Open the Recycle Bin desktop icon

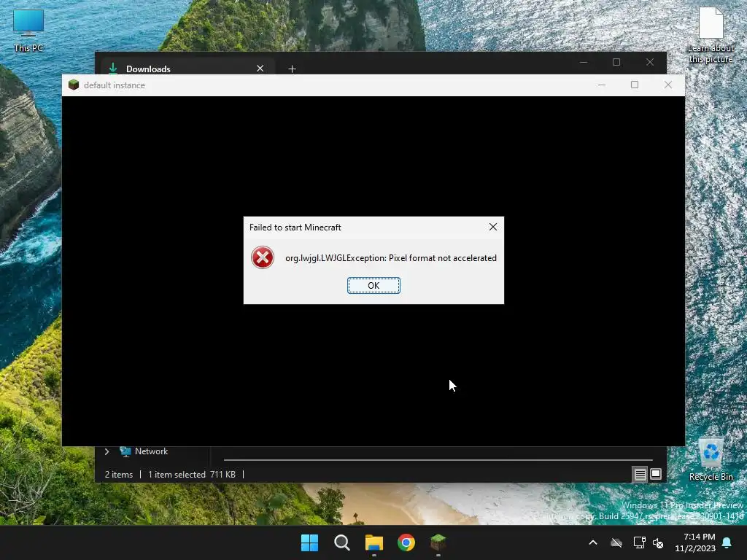(x=711, y=459)
